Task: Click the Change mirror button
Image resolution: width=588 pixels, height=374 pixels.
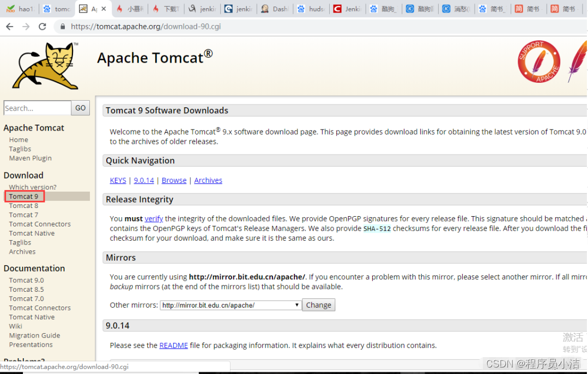Action: coord(318,305)
